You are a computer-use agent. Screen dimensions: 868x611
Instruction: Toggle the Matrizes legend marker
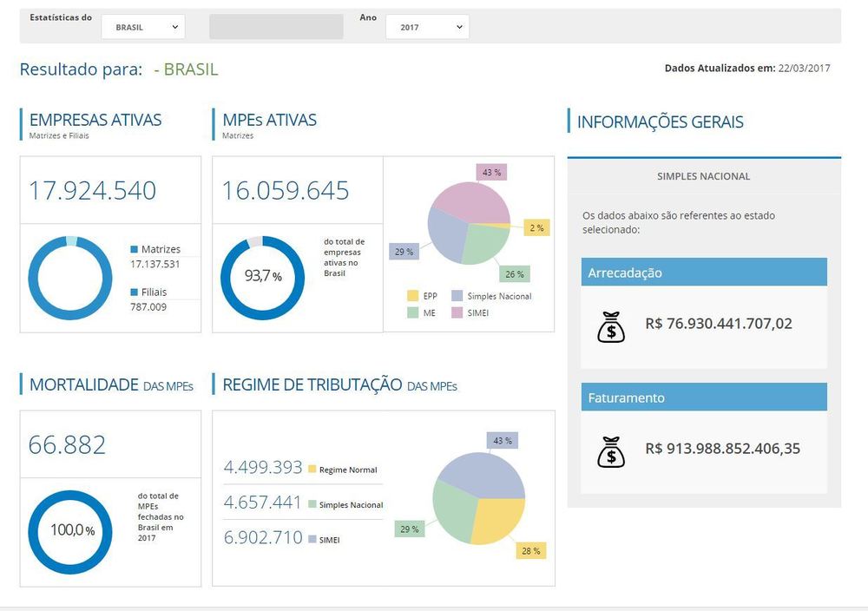point(135,250)
